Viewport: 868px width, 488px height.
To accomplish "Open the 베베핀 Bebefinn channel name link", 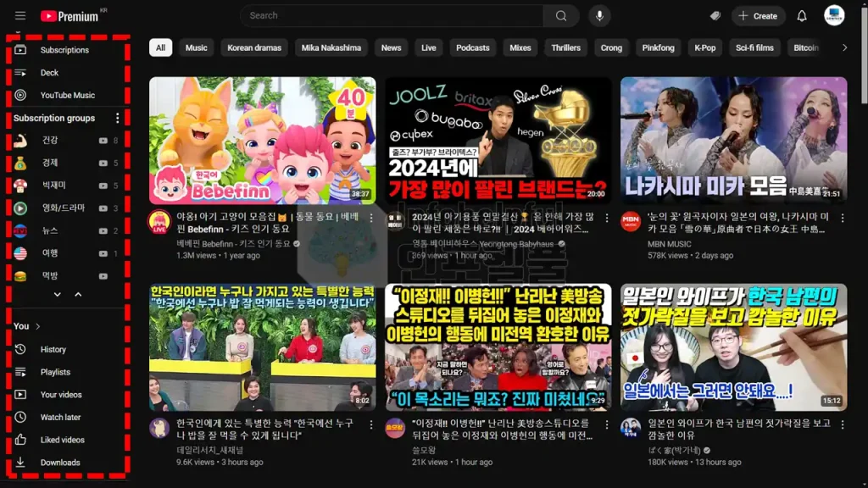I will (233, 243).
